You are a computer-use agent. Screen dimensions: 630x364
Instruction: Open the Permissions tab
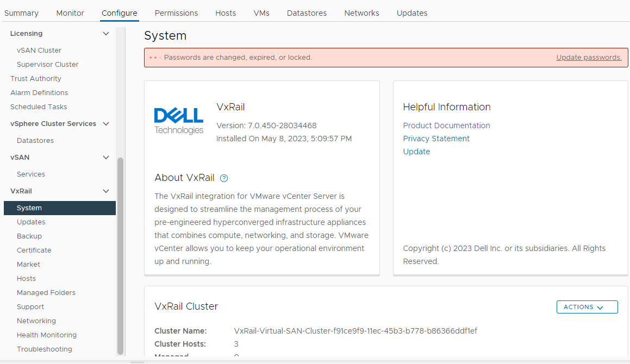pyautogui.click(x=176, y=12)
